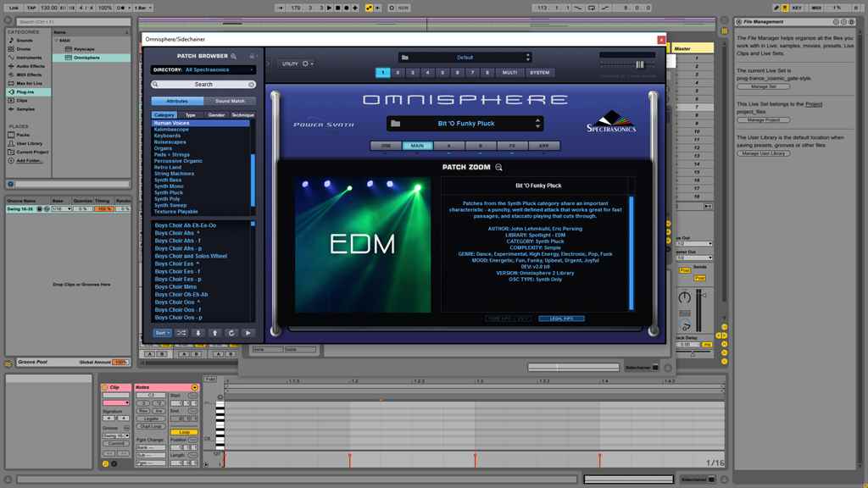
Task: Select the Type attribute column tab
Action: pyautogui.click(x=191, y=115)
